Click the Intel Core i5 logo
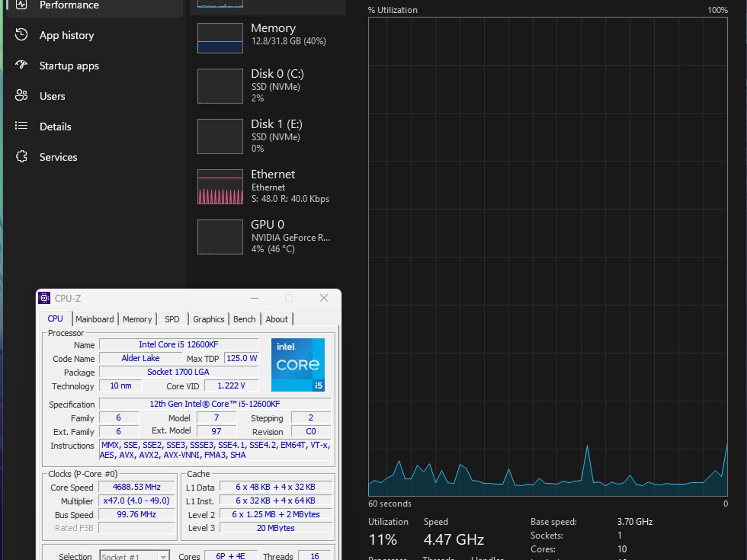 298,365
